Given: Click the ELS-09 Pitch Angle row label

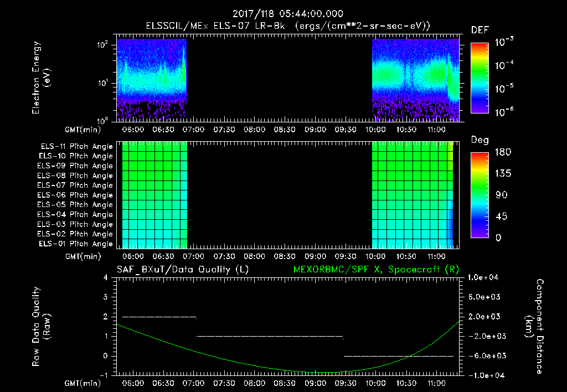Looking at the screenshot, I should pos(75,166).
